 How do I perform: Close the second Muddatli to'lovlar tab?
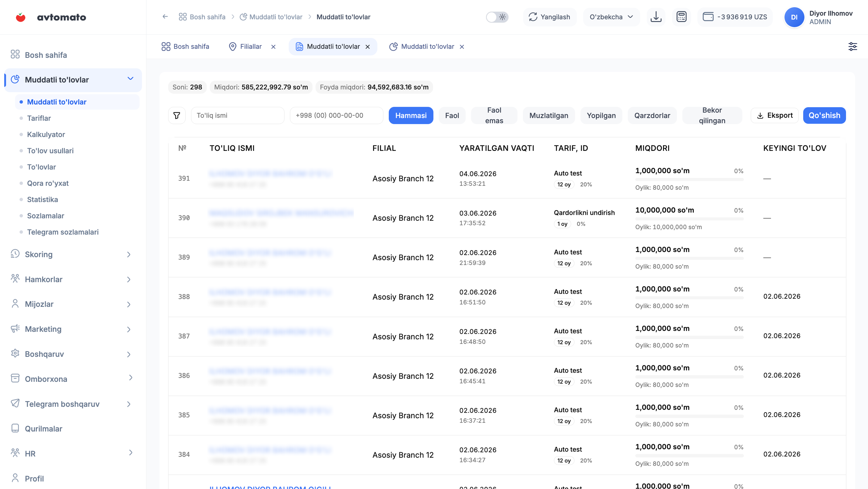[462, 47]
